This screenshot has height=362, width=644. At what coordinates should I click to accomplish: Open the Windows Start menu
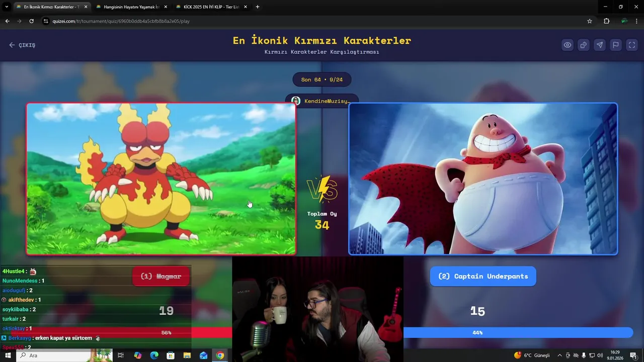coord(8,355)
